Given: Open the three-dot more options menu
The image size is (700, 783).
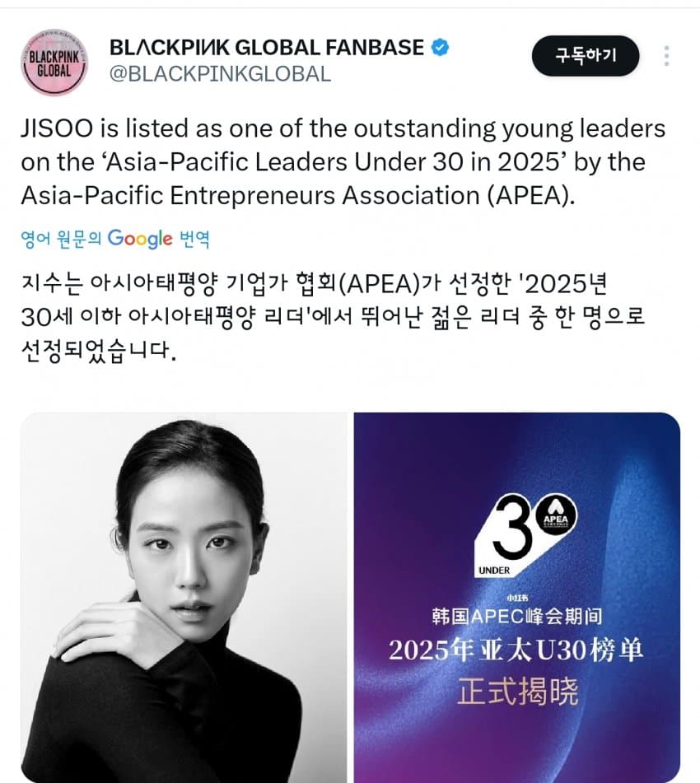Looking at the screenshot, I should pyautogui.click(x=666, y=56).
